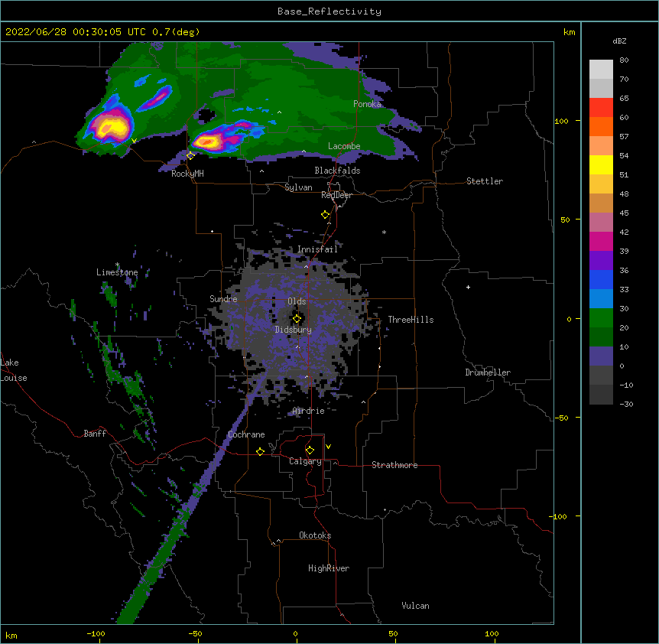Screen dimensions: 659x644
Task: Click the 80 label on the dBZ scale
Action: (624, 60)
